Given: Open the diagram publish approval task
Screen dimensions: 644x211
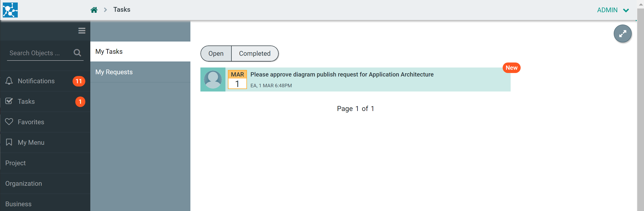Looking at the screenshot, I should tap(342, 74).
